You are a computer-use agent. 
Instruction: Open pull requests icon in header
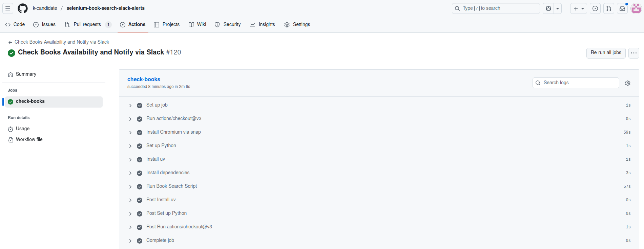609,8
